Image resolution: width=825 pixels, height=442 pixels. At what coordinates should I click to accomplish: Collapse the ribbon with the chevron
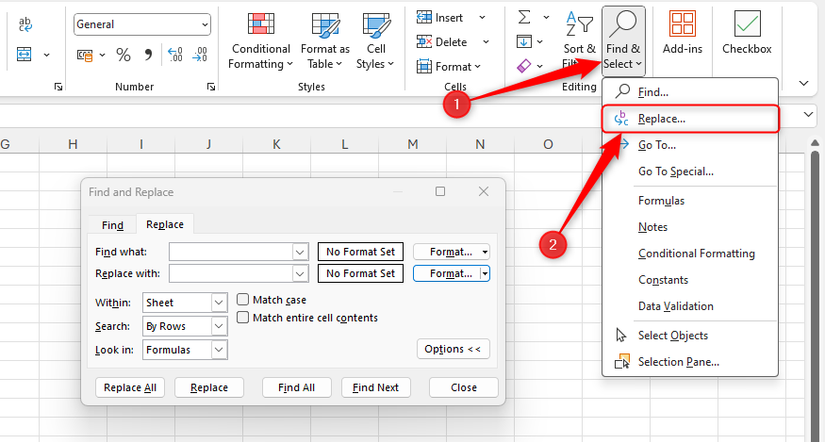coord(803,83)
